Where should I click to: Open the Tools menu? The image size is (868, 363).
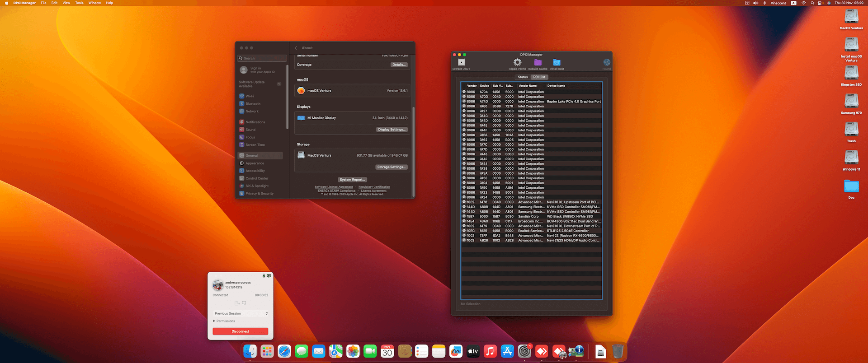(79, 3)
